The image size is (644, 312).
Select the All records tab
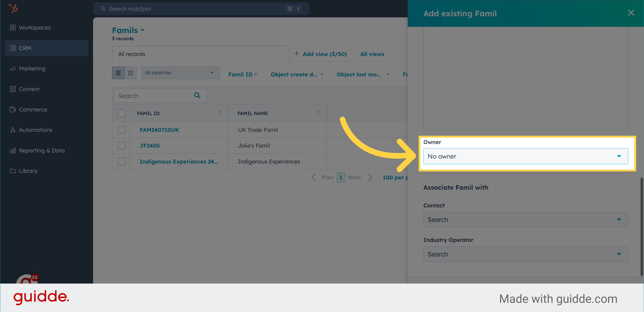[x=131, y=54]
